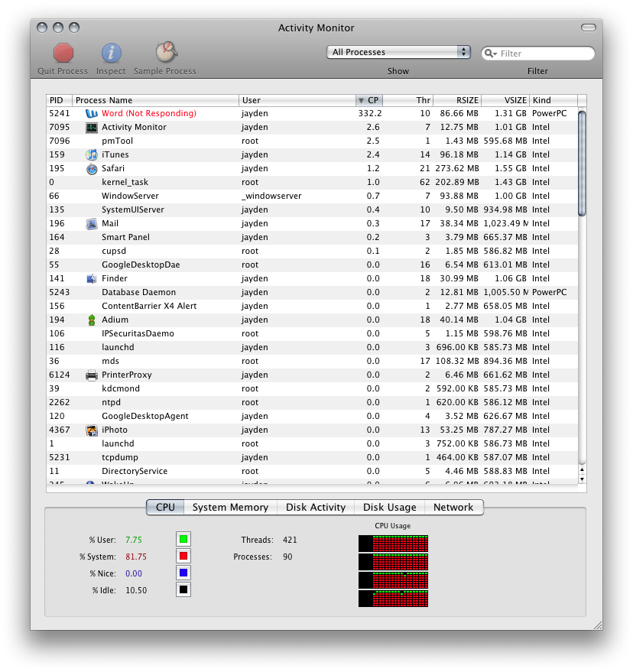
Task: Switch to the Network tab
Action: [453, 507]
